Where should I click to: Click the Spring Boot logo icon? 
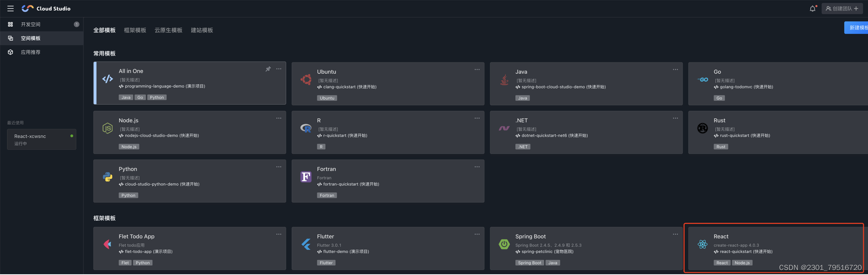tap(504, 244)
